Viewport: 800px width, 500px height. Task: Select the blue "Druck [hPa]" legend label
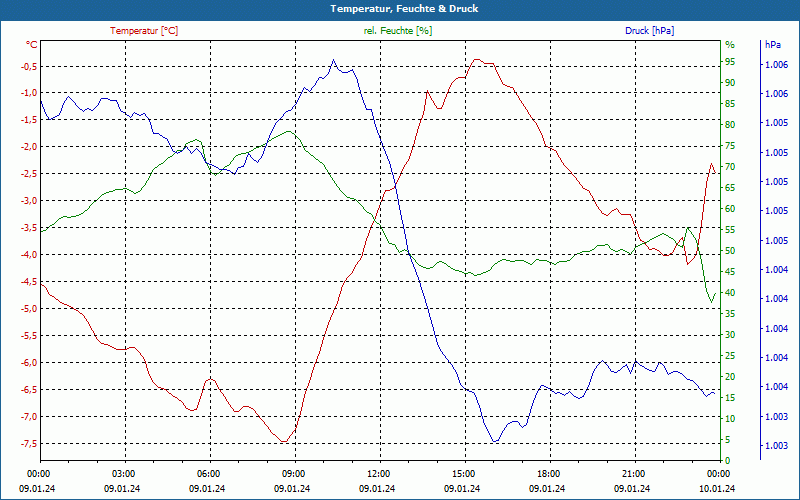649,31
